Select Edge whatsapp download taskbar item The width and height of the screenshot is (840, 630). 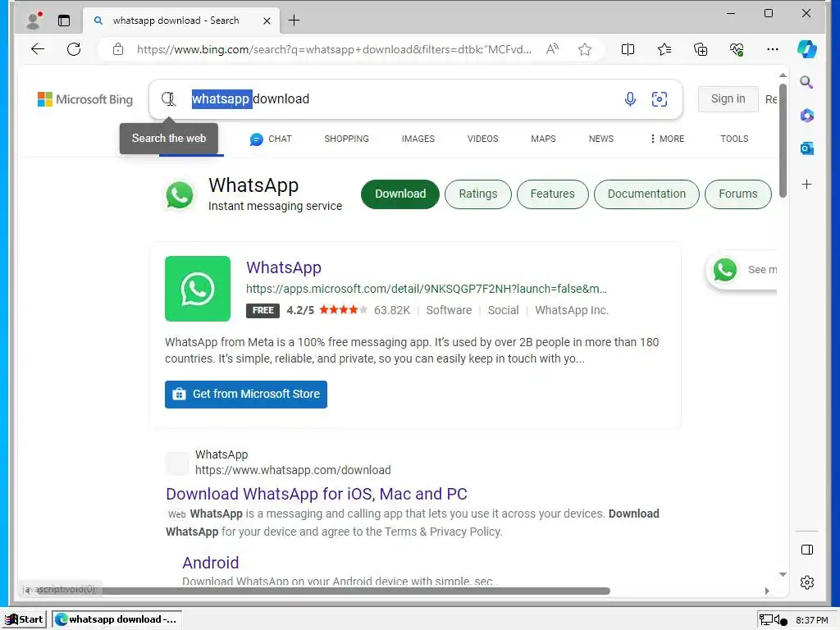[x=116, y=620]
